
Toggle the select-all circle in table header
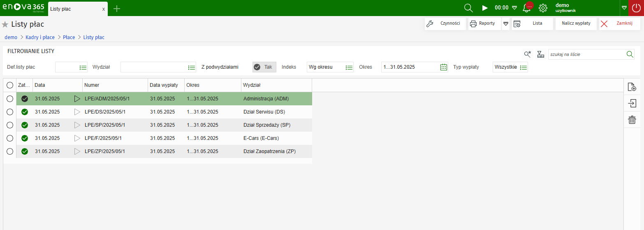(10, 85)
